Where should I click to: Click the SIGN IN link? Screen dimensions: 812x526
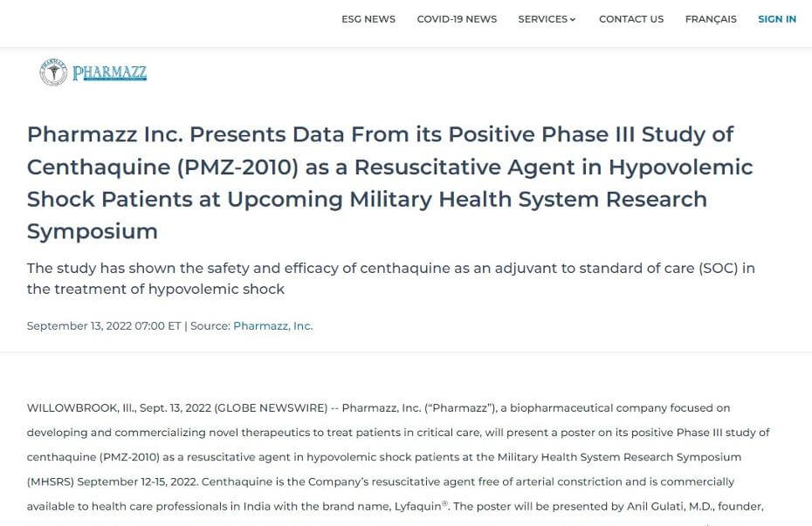(777, 19)
